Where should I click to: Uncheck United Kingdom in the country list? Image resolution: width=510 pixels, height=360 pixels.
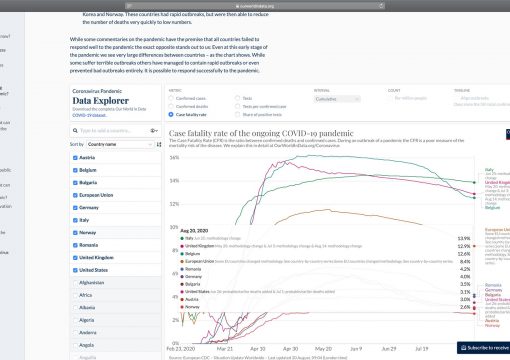[x=75, y=258]
